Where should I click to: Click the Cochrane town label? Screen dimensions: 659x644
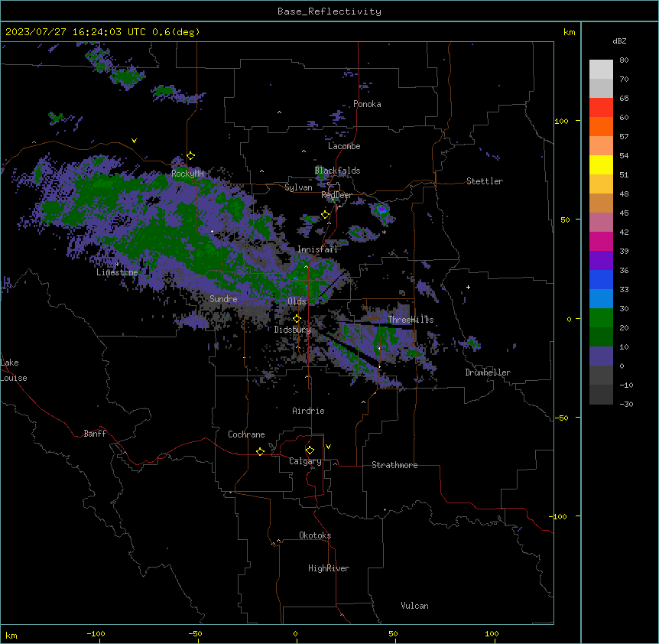coord(246,434)
